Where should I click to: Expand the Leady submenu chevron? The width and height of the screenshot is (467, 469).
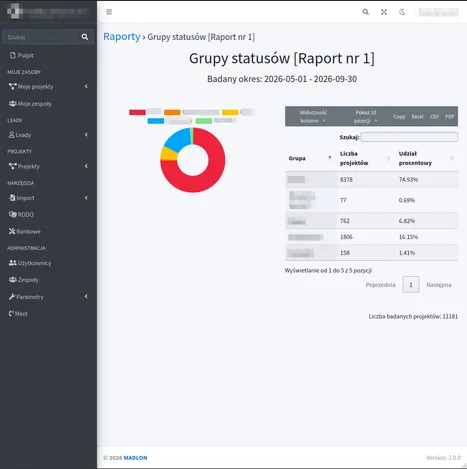point(86,135)
